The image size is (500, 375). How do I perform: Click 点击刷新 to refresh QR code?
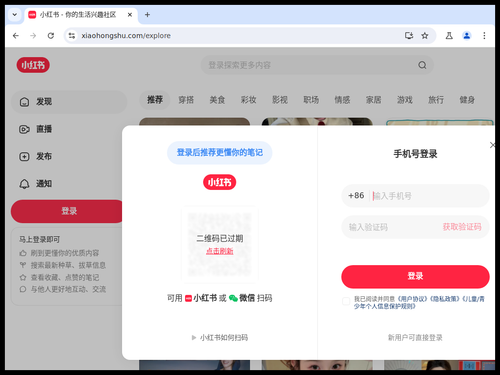coord(219,251)
